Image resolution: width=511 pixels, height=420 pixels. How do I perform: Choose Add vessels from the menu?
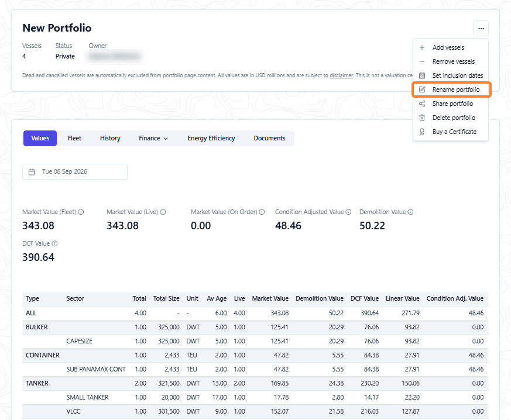(451, 47)
